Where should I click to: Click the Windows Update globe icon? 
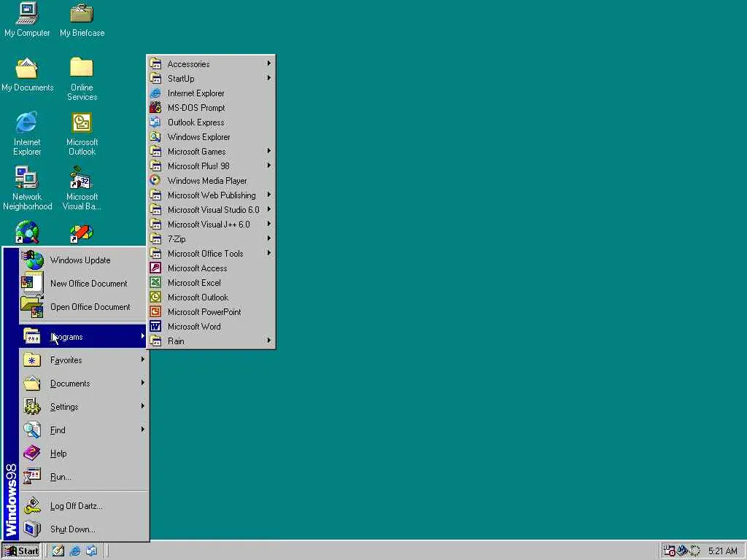(x=33, y=260)
